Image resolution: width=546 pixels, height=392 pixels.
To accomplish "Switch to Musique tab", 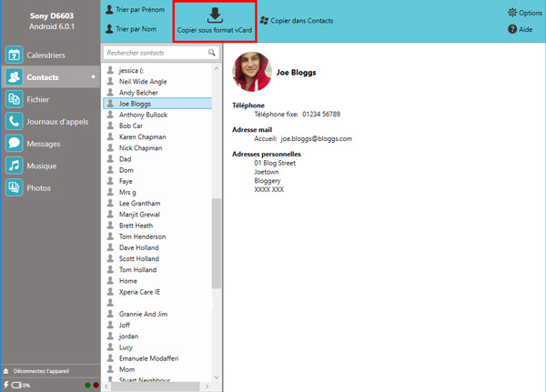I will 50,166.
